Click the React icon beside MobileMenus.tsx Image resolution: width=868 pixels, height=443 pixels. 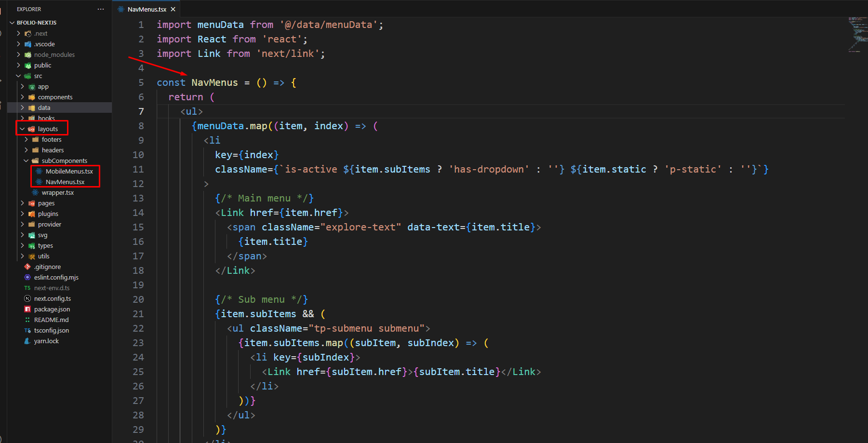coord(39,172)
